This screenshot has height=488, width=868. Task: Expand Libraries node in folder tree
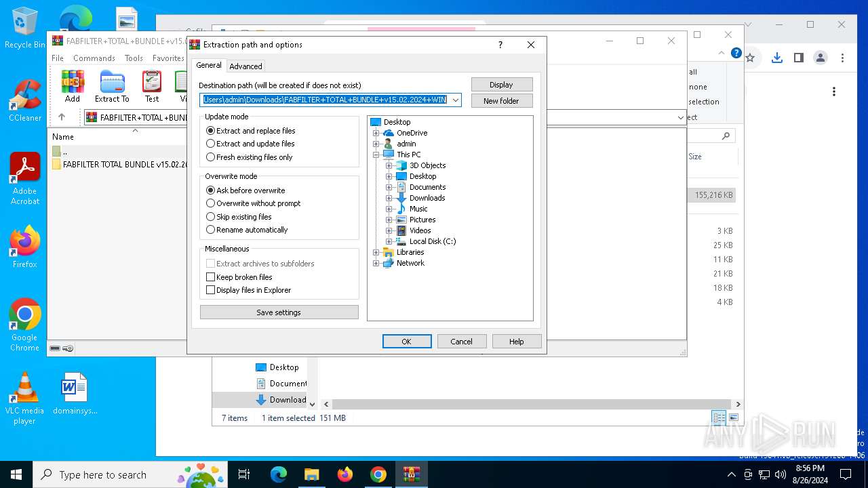(376, 252)
